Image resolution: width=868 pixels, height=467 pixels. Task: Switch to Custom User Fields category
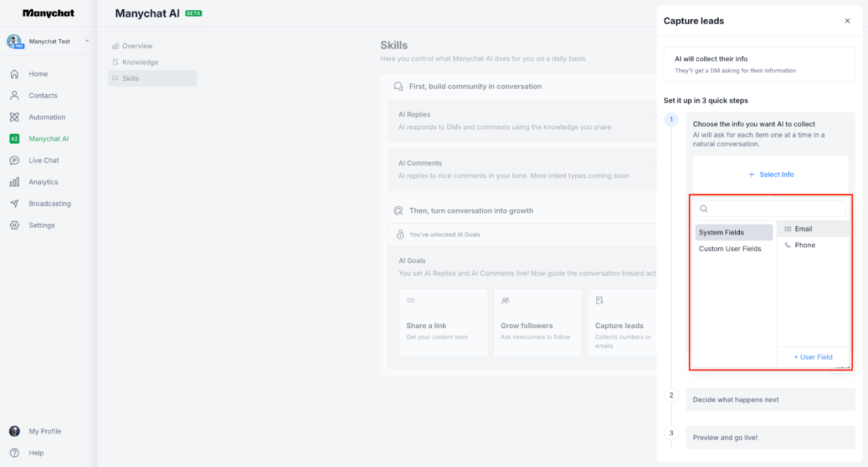point(730,249)
